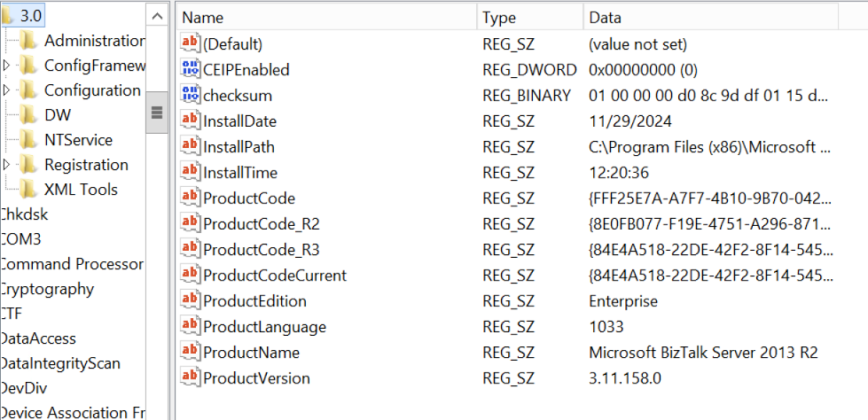Select the XML Tools key label
Screen dimensions: 868x420
pos(81,190)
